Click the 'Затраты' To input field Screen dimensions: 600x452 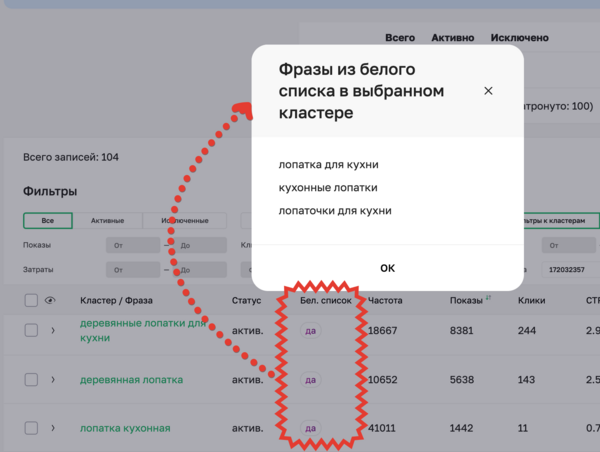pos(200,270)
